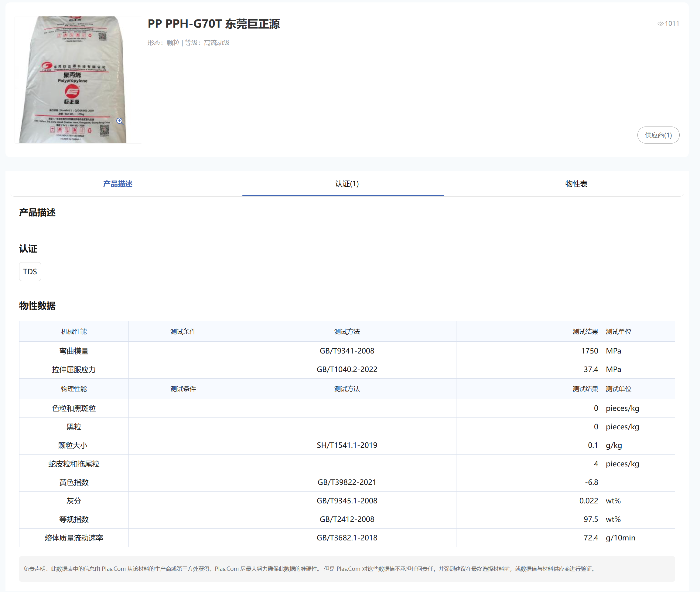Click the 灰分 row label
Screen dimensions: 700x592
click(x=74, y=500)
